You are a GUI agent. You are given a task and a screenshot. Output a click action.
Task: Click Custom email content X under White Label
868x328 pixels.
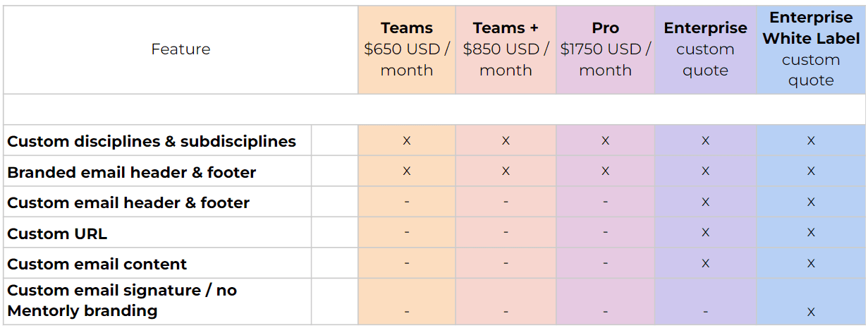[x=811, y=264]
